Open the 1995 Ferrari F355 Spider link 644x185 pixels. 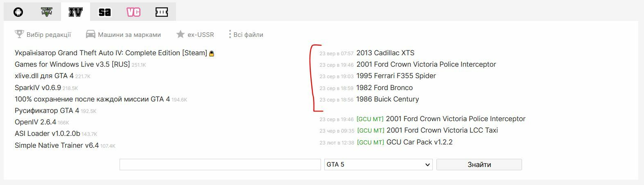click(396, 76)
